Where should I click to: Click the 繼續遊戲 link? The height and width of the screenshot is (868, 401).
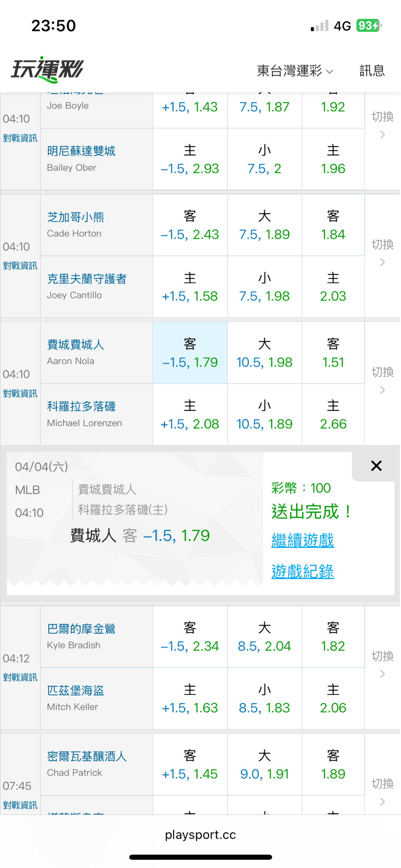click(x=303, y=540)
